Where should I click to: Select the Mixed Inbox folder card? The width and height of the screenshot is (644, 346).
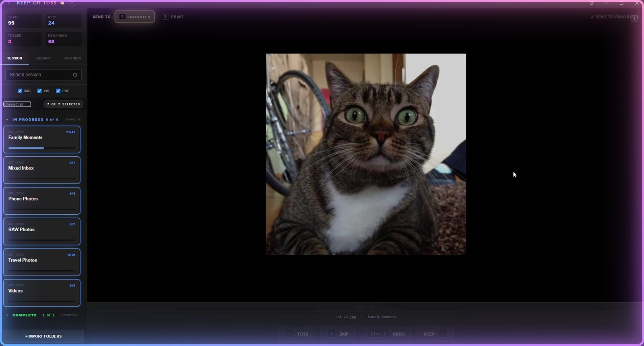click(42, 170)
